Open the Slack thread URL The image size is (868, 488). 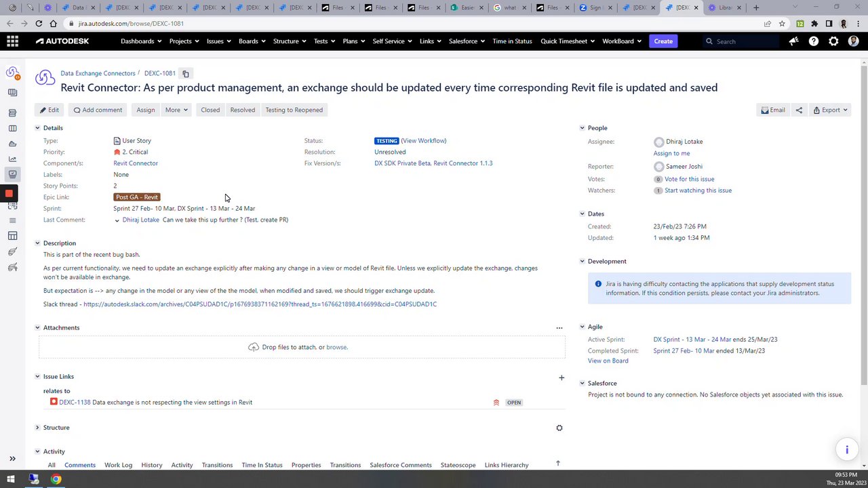tap(260, 304)
